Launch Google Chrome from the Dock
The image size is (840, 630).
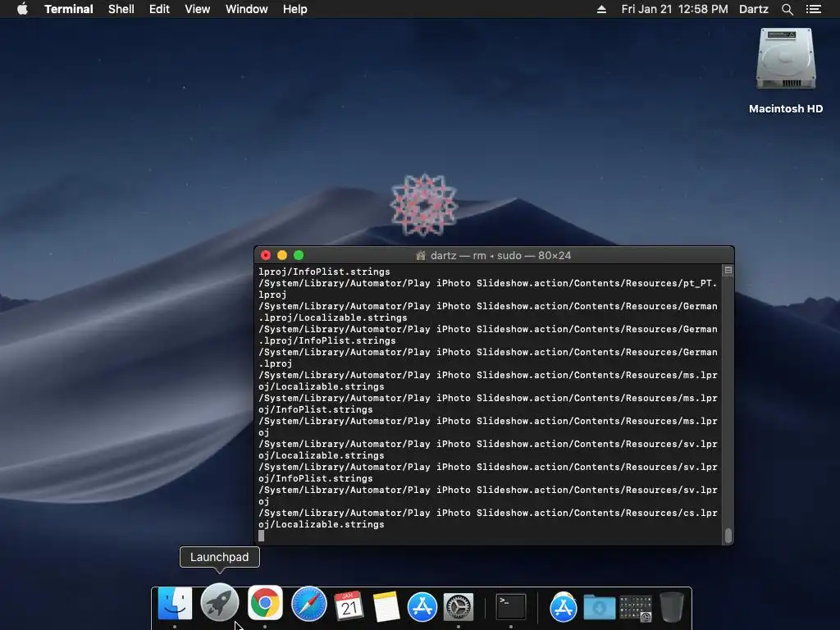click(x=265, y=603)
